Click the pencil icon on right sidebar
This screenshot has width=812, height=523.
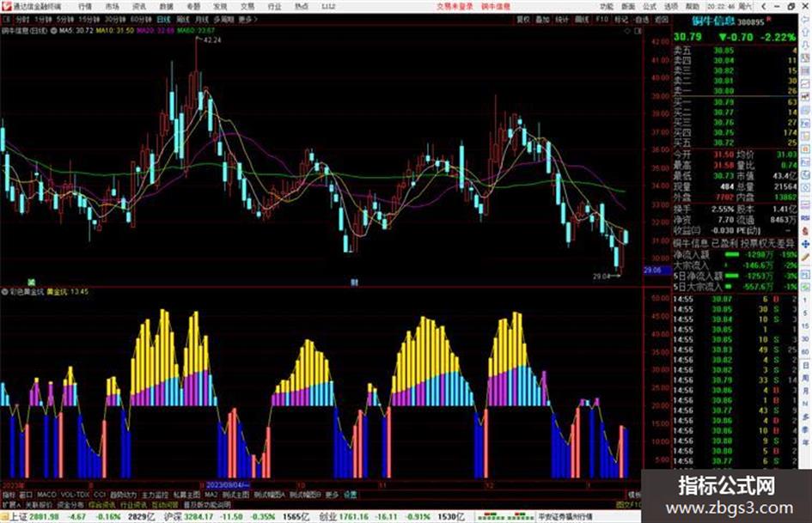(x=805, y=257)
